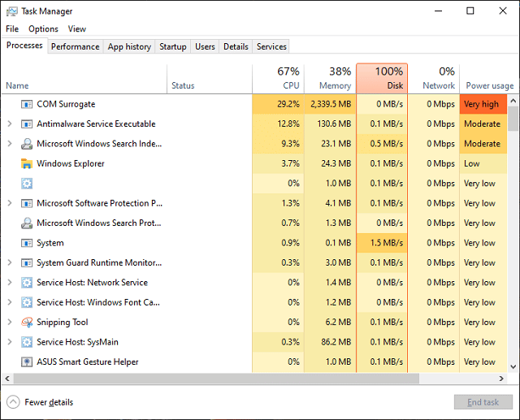520x420 pixels.
Task: Click the horizontal scrollbar thumb
Action: [x=216, y=379]
